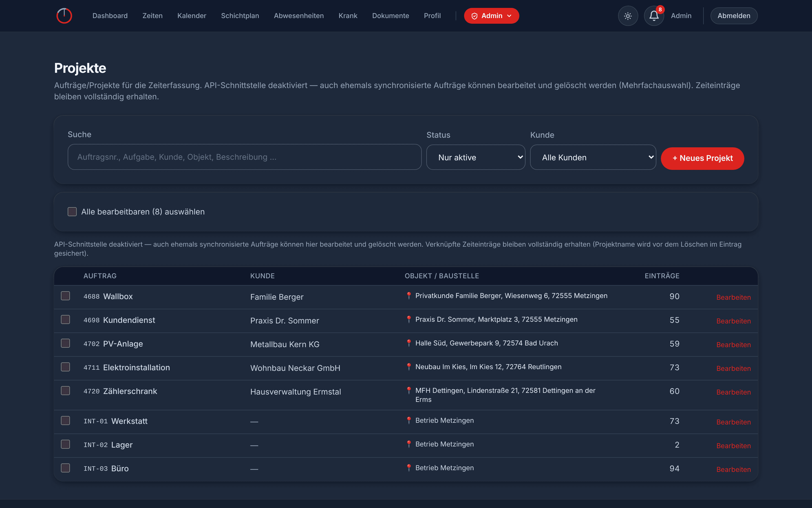Click location pin in Büro row
The height and width of the screenshot is (508, 812).
[x=409, y=468]
